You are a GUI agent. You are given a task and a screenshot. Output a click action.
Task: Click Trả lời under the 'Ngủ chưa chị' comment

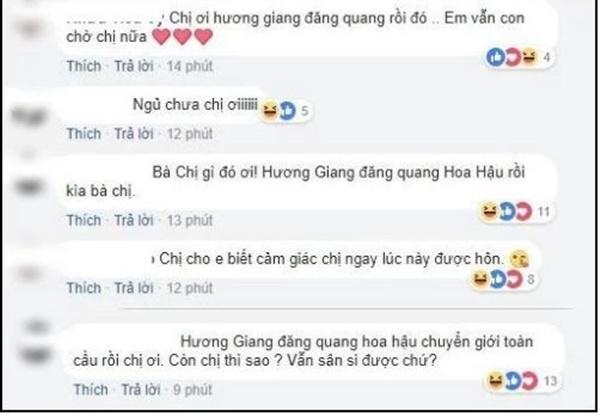click(x=134, y=134)
